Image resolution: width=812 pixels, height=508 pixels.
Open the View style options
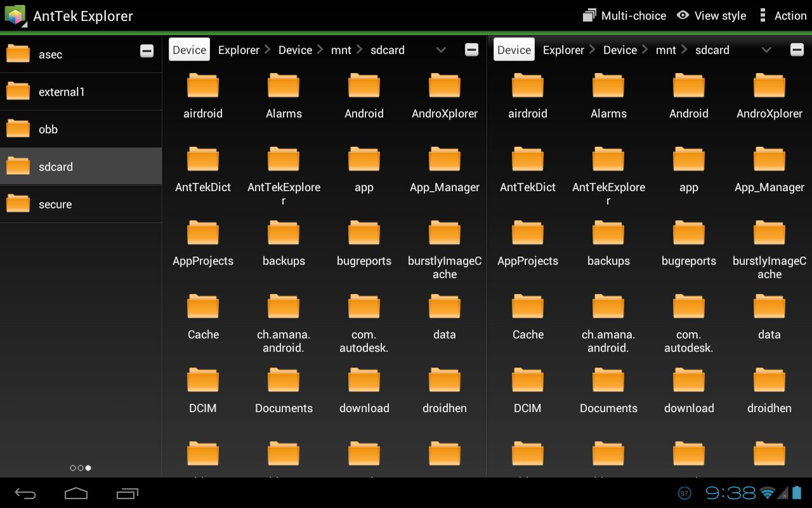(x=711, y=16)
